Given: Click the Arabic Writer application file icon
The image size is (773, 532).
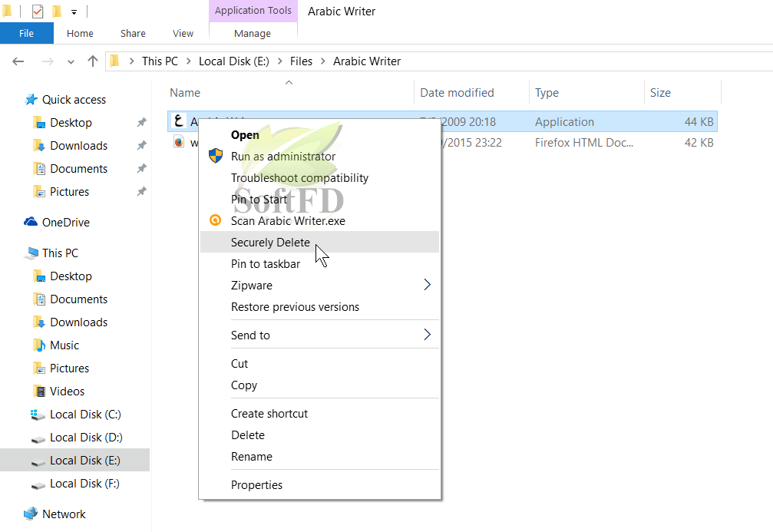Looking at the screenshot, I should tap(179, 121).
